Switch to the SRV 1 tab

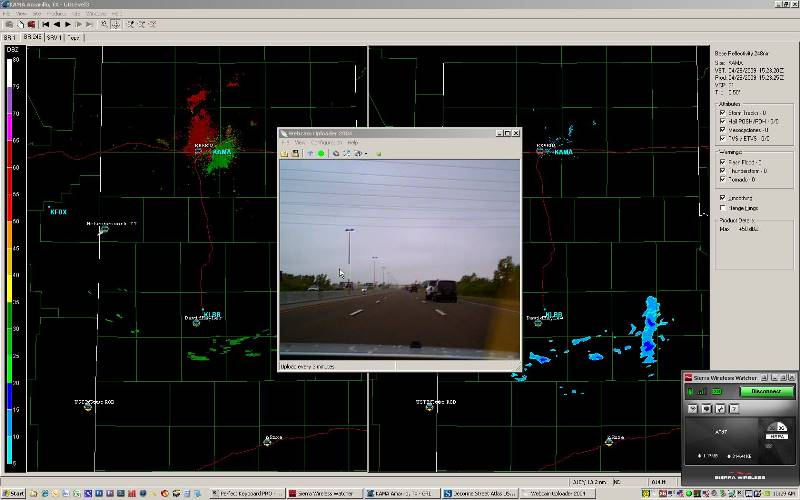pyautogui.click(x=54, y=38)
